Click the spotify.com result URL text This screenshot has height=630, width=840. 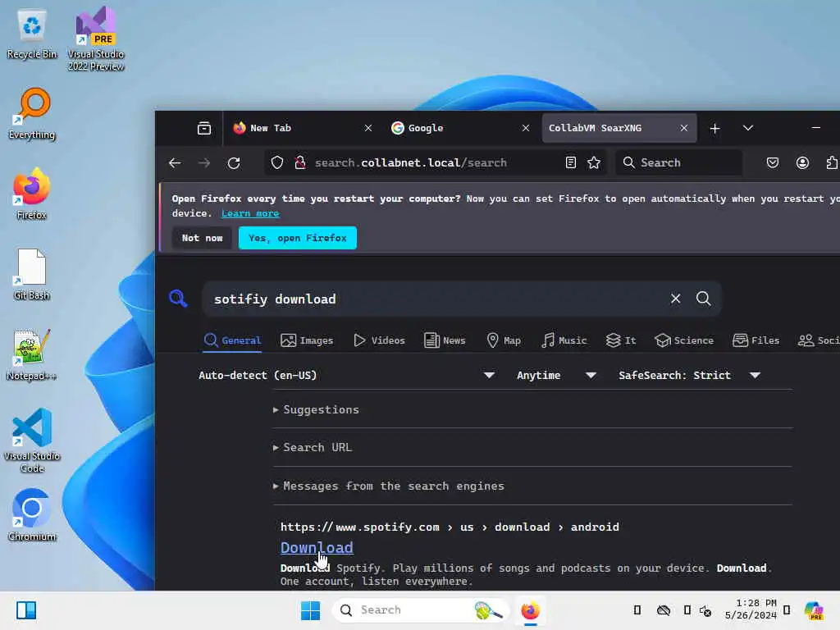(x=450, y=527)
